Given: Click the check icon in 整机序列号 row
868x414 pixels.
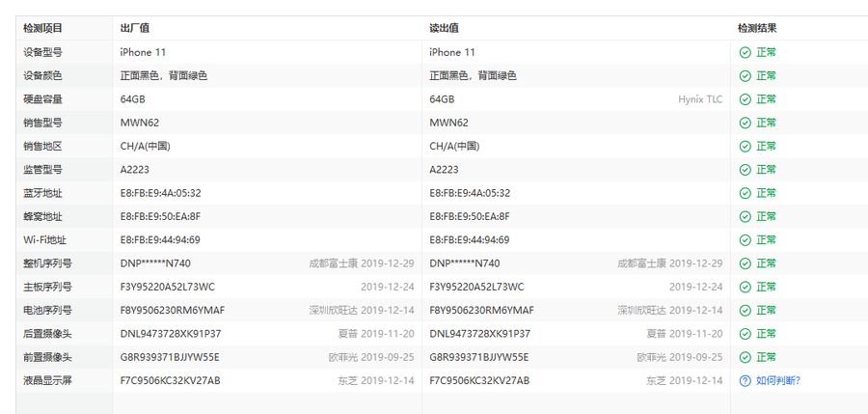Looking at the screenshot, I should pyautogui.click(x=746, y=263).
